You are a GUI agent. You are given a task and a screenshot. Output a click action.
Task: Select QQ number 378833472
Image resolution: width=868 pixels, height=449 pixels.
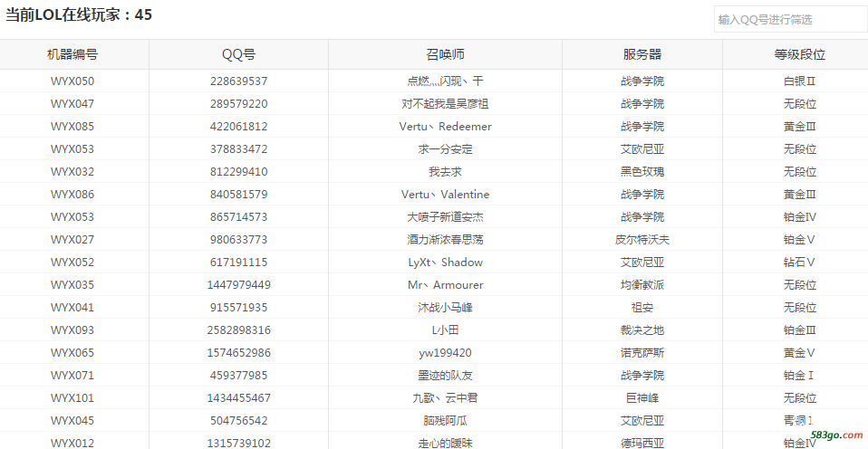click(238, 149)
